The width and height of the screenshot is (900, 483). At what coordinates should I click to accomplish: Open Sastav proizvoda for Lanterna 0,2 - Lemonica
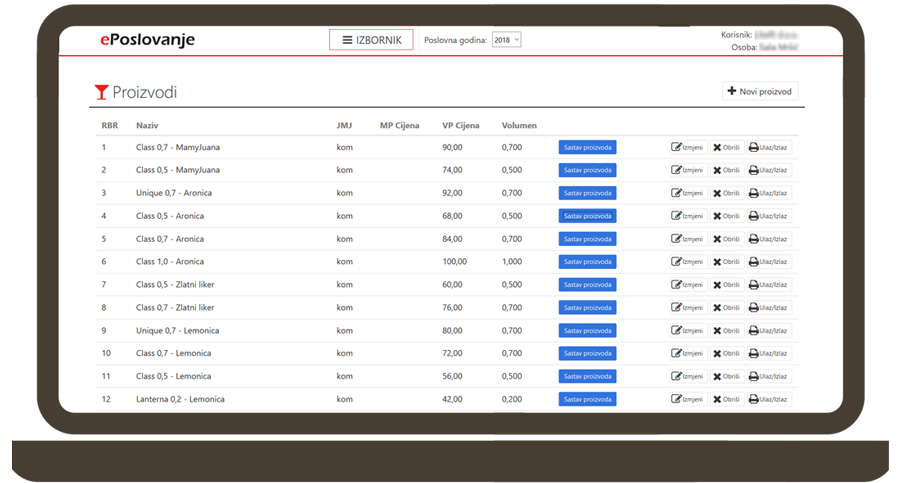click(587, 399)
